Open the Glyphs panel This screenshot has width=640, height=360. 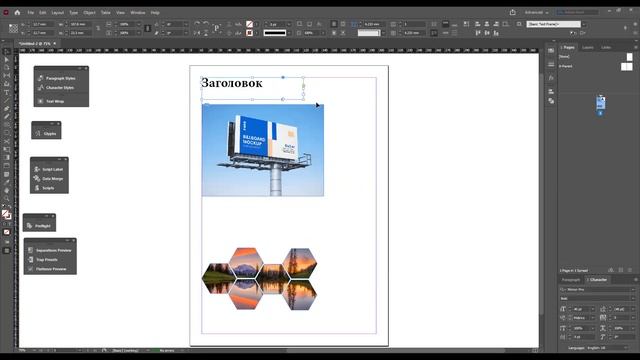coord(46,133)
